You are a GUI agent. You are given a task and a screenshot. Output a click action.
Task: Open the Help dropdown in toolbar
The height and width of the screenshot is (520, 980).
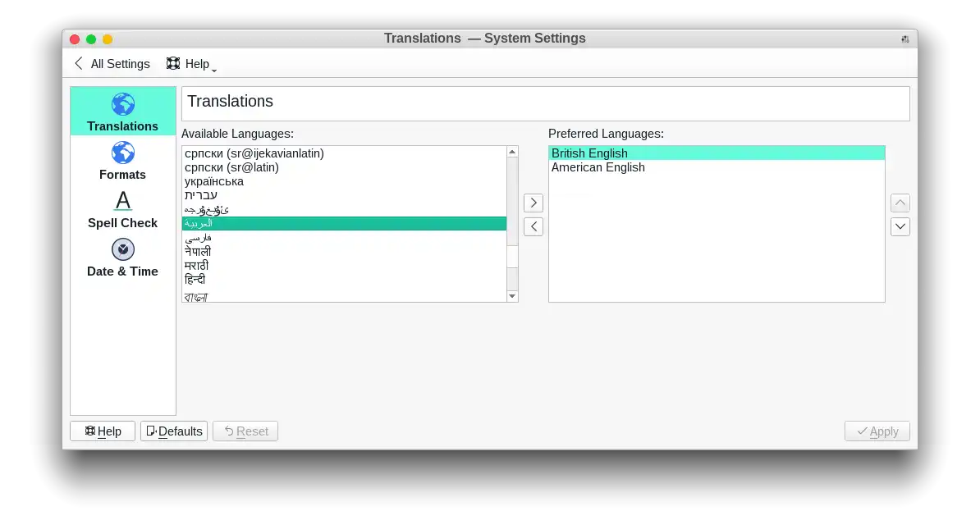point(191,64)
